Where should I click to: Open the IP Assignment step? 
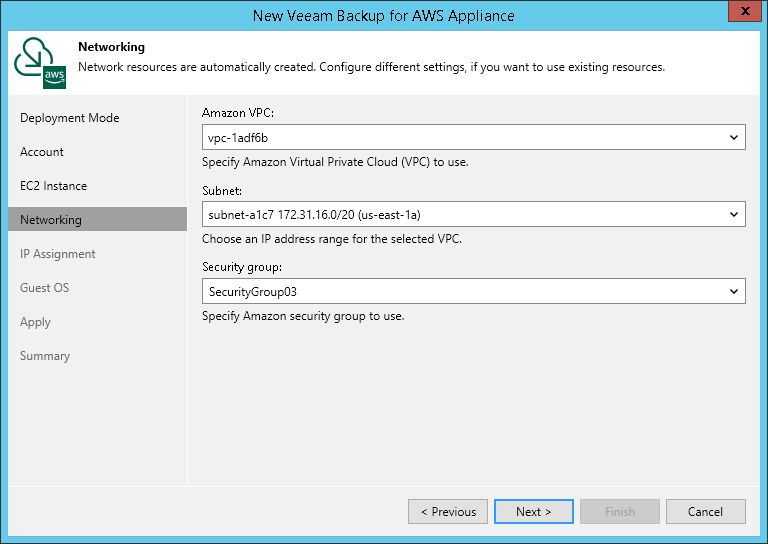58,254
